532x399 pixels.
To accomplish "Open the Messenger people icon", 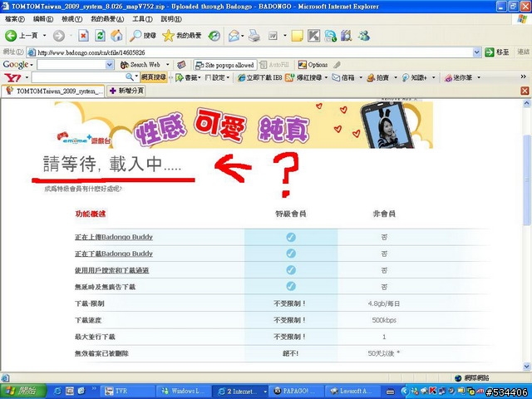I will [x=364, y=35].
